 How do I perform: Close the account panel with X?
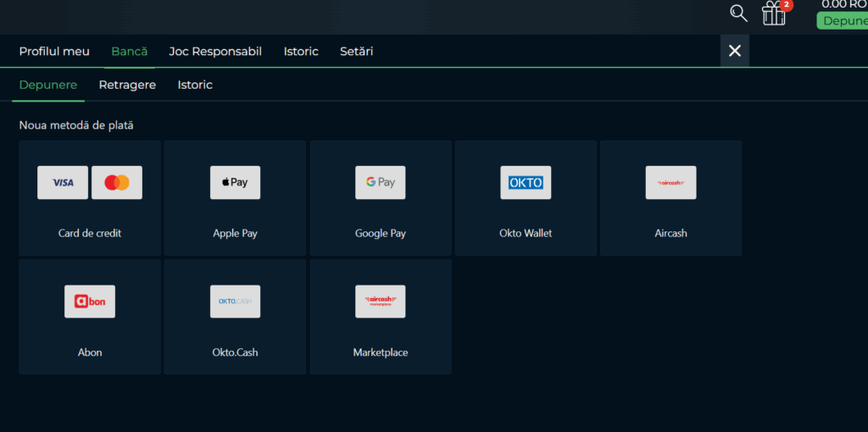click(735, 51)
